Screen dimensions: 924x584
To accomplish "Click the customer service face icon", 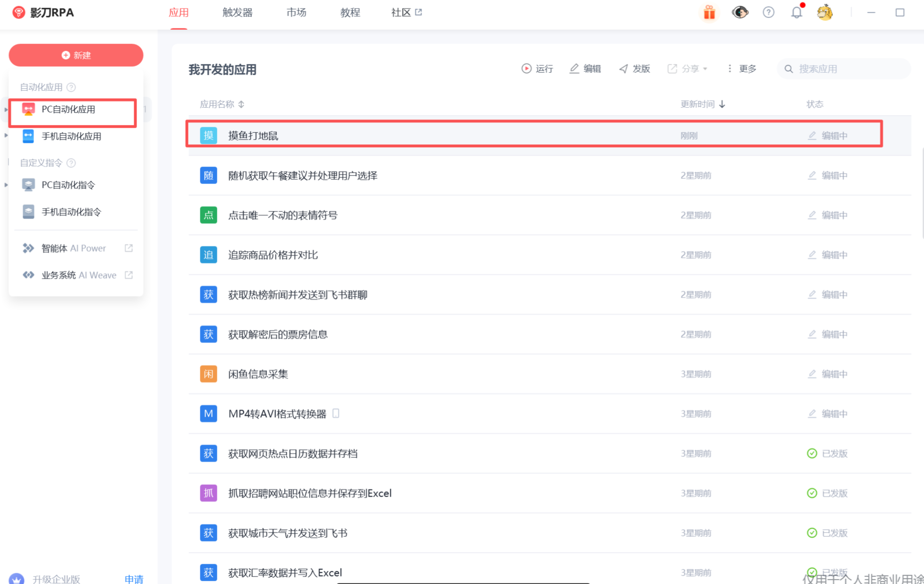I will click(x=740, y=13).
